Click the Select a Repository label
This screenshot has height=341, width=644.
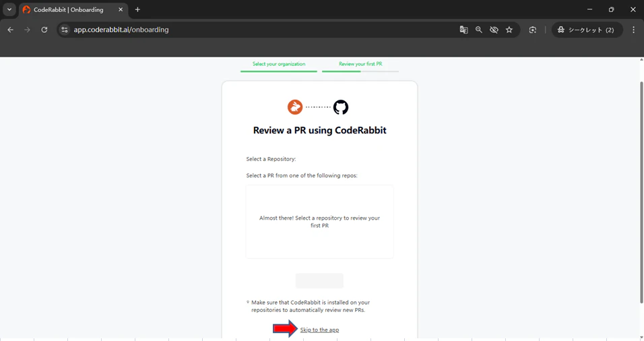pyautogui.click(x=271, y=159)
